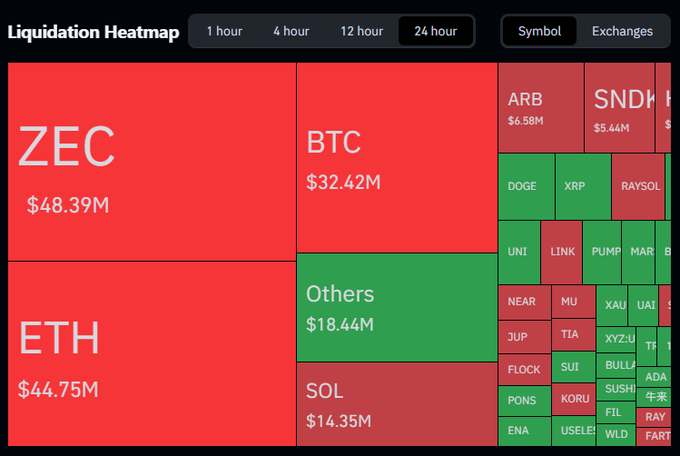Click the Liquidation Heatmap heading
The height and width of the screenshot is (456, 680).
point(93,32)
